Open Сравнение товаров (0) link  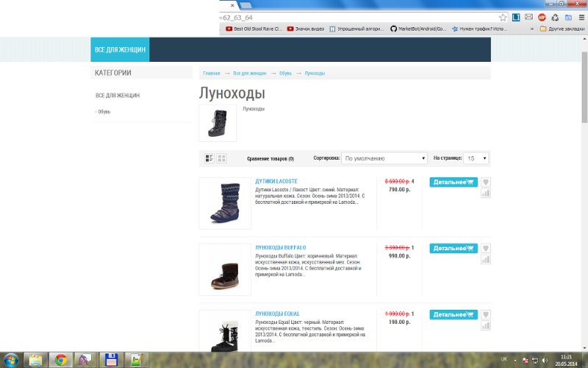coord(270,159)
